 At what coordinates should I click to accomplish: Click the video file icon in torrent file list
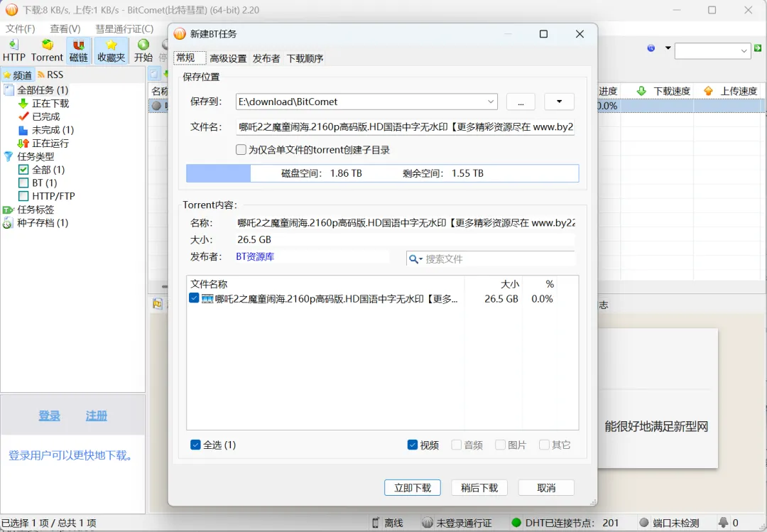(207, 298)
